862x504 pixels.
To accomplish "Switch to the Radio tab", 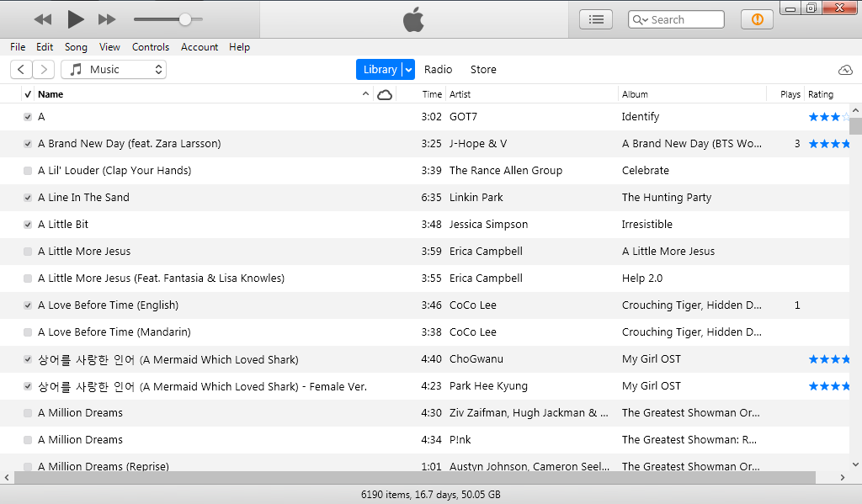I will click(438, 70).
